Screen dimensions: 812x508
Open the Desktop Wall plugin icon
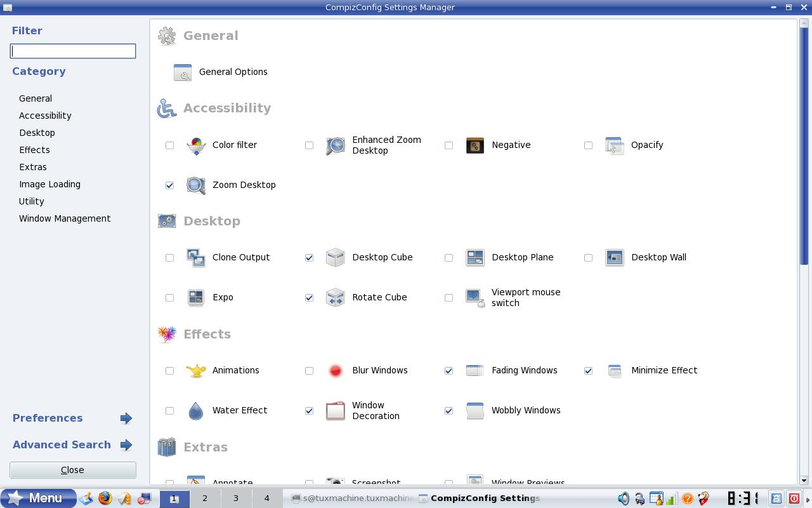(615, 258)
